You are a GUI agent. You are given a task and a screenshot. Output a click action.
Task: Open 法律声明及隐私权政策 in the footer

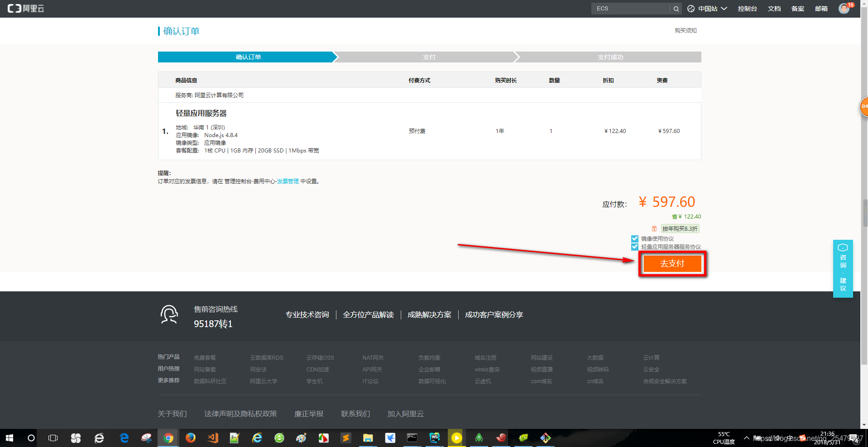[x=240, y=414]
